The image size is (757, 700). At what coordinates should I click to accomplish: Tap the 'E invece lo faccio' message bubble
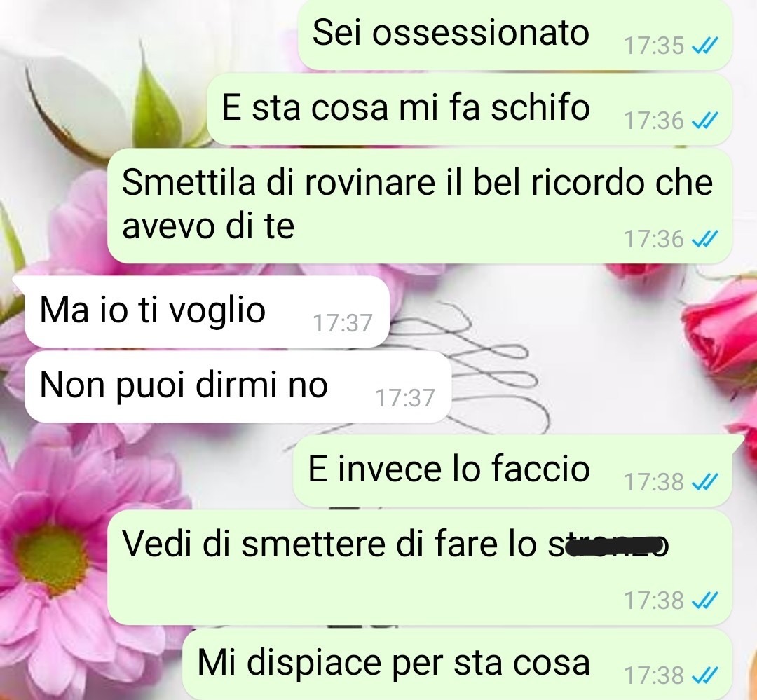tap(512, 470)
